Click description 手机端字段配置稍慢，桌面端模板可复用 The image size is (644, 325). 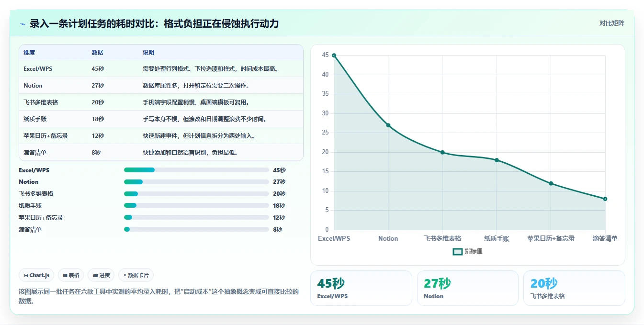[196, 102]
